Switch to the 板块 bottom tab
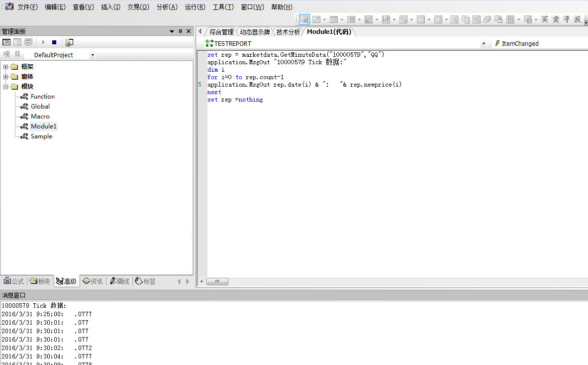588x365 pixels. (x=40, y=281)
